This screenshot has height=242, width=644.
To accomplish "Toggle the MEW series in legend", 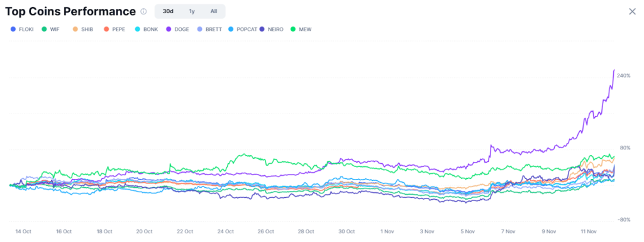I will (x=301, y=29).
